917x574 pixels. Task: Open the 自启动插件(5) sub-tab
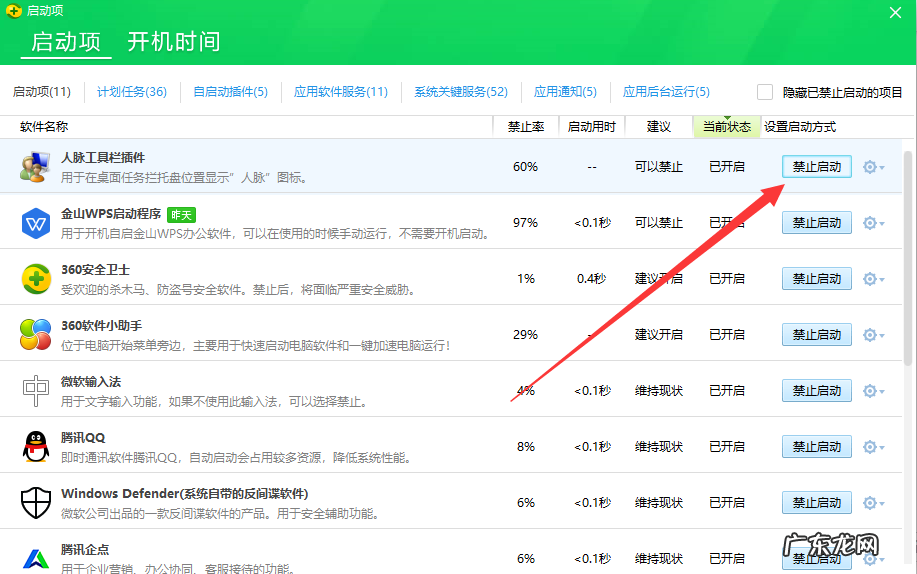[x=230, y=92]
